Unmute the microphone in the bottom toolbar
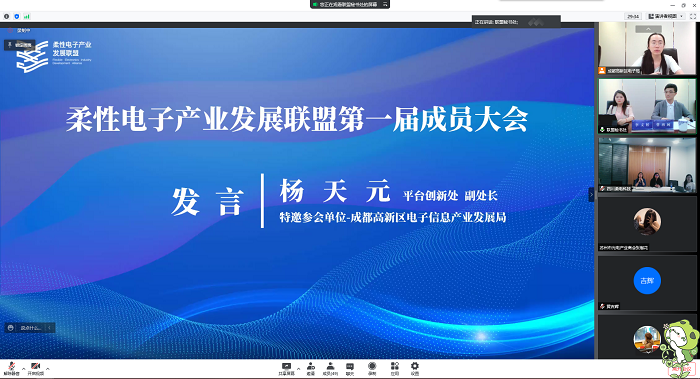Image resolution: width=700 pixels, height=379 pixels. (x=11, y=368)
